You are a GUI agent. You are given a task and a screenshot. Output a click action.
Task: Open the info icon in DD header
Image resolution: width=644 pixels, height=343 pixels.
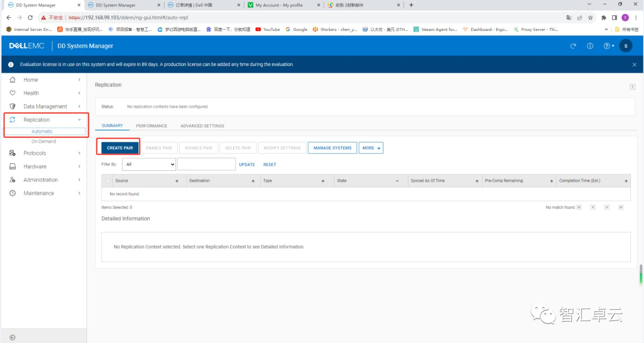[590, 46]
